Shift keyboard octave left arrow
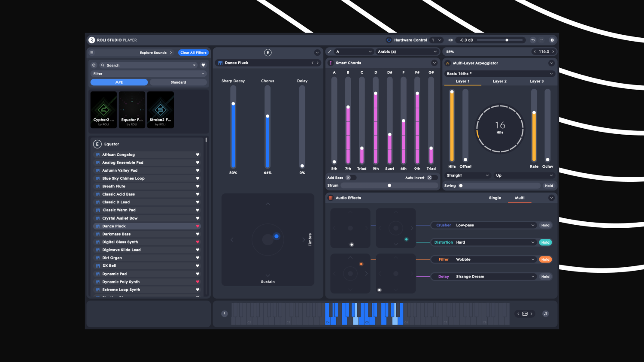Viewport: 644px width, 362px height. (x=518, y=314)
